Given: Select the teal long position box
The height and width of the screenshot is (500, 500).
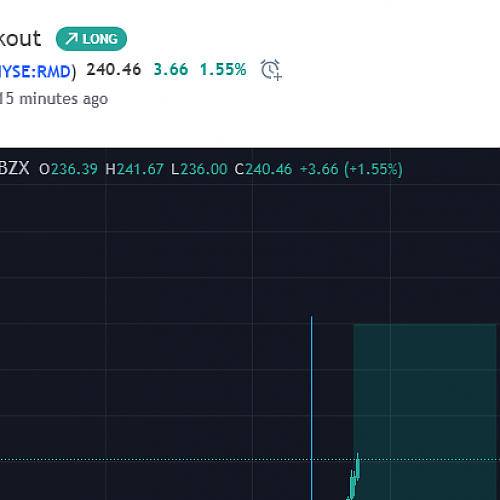Looking at the screenshot, I should tap(425, 412).
